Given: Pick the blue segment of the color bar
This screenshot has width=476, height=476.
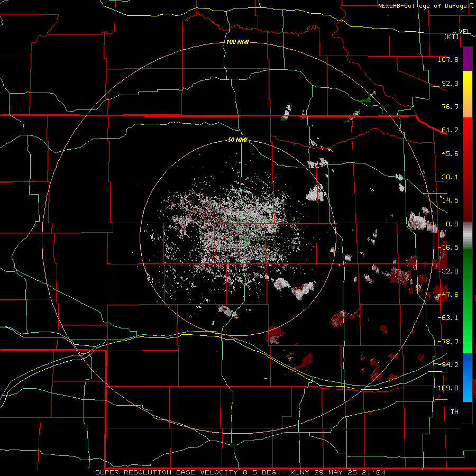Looking at the screenshot, I should (x=467, y=377).
